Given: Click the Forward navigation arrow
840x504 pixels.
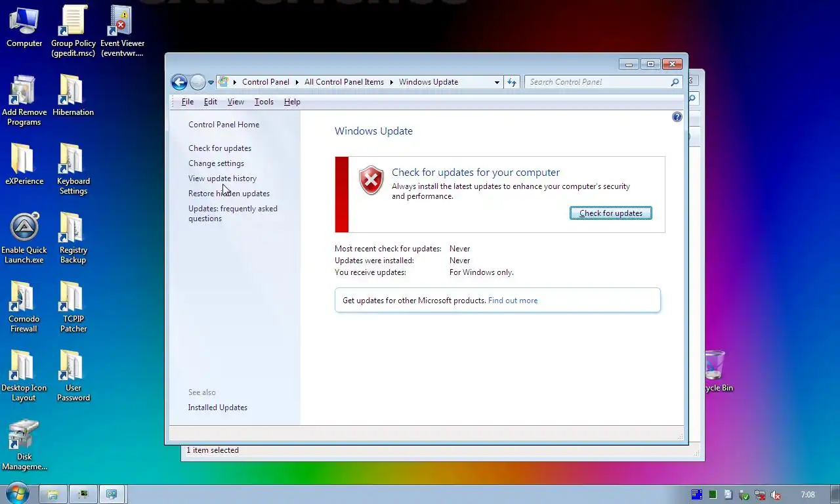Looking at the screenshot, I should [198, 82].
